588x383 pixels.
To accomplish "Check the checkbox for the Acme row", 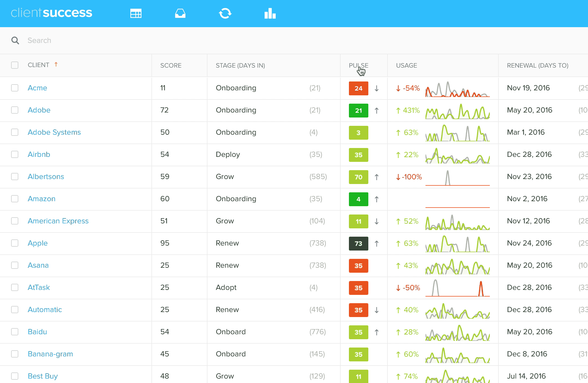I will click(15, 88).
